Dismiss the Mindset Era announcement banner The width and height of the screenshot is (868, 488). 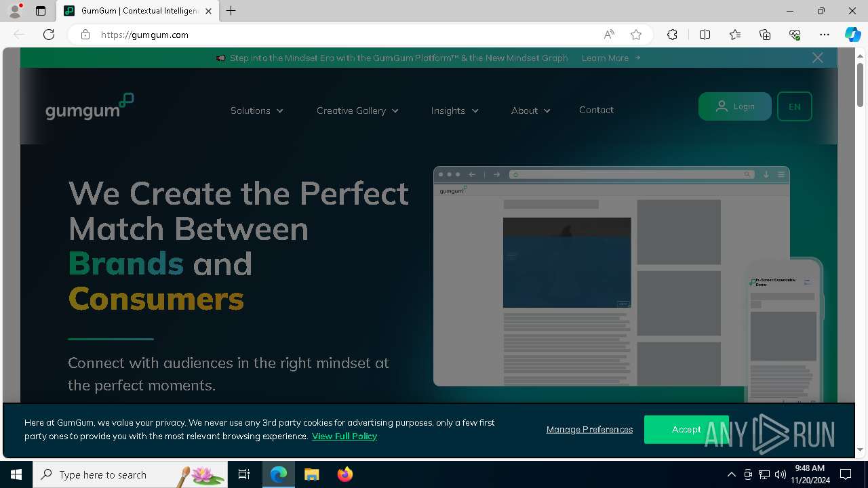[x=818, y=58]
